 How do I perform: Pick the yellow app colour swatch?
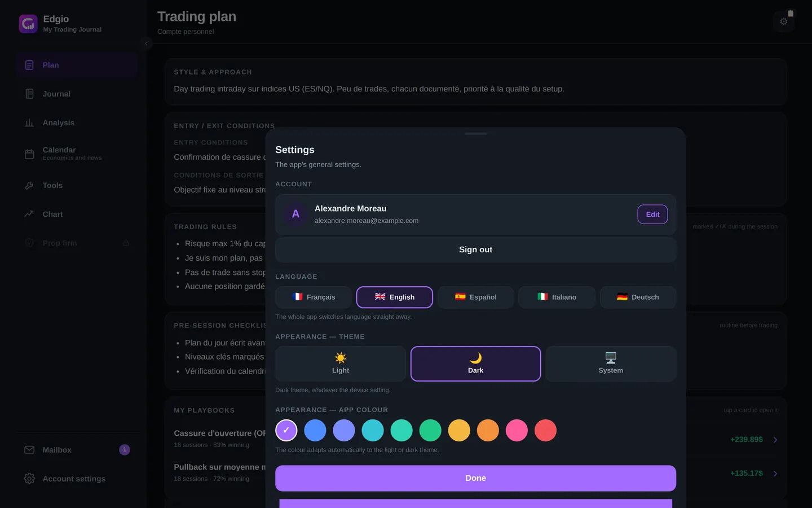[459, 430]
